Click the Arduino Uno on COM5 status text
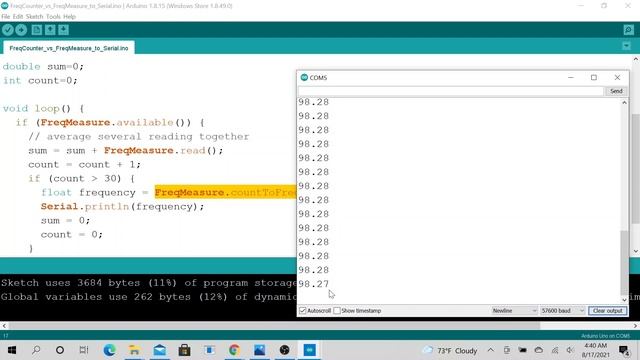Viewport: 640px width, 360px height. [605, 336]
